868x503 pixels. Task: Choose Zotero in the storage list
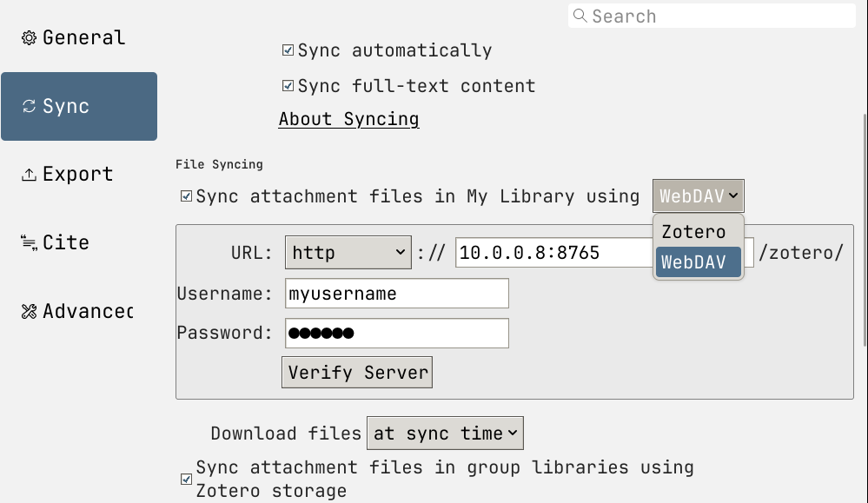tap(698, 232)
